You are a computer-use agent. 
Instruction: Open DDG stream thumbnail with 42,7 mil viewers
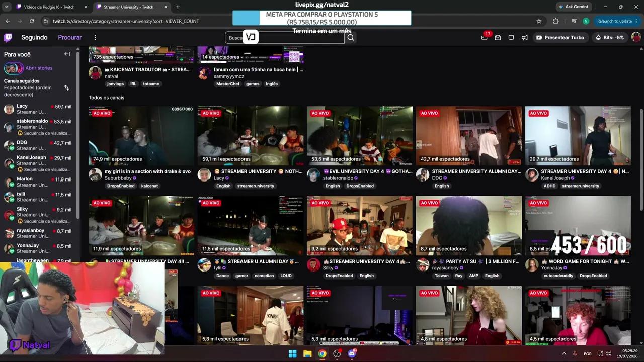point(469,136)
